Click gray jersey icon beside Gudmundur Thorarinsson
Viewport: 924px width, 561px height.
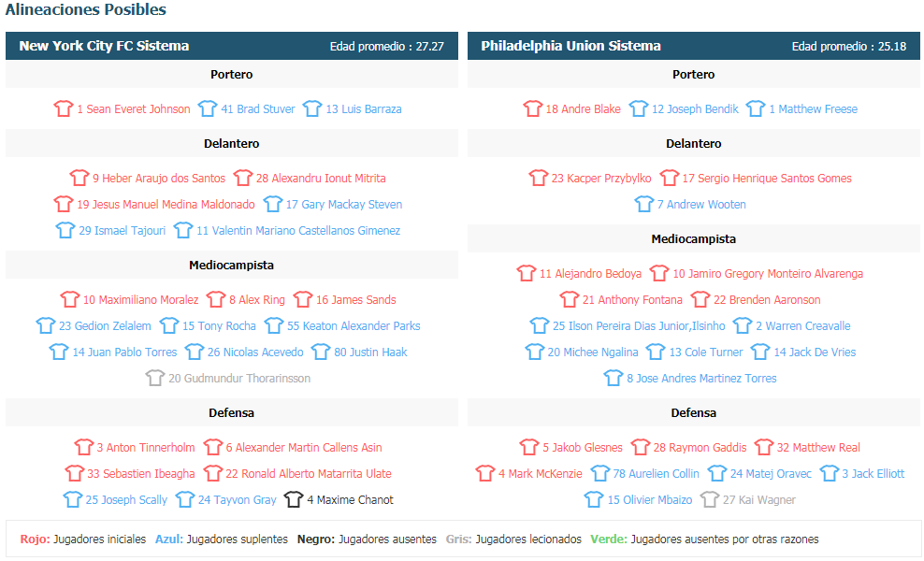[154, 378]
